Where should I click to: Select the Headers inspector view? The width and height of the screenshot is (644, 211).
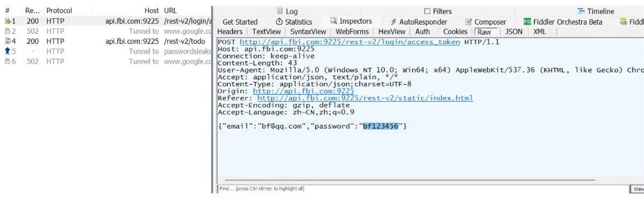tap(230, 32)
